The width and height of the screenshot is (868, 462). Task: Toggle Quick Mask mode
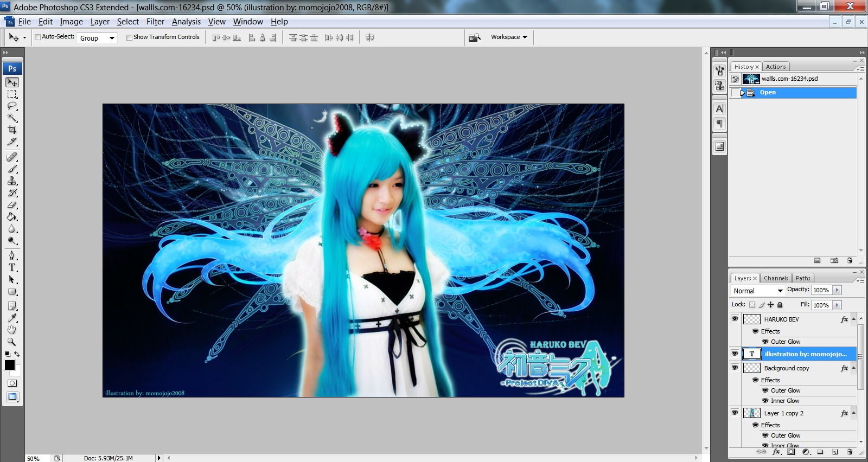(x=12, y=383)
